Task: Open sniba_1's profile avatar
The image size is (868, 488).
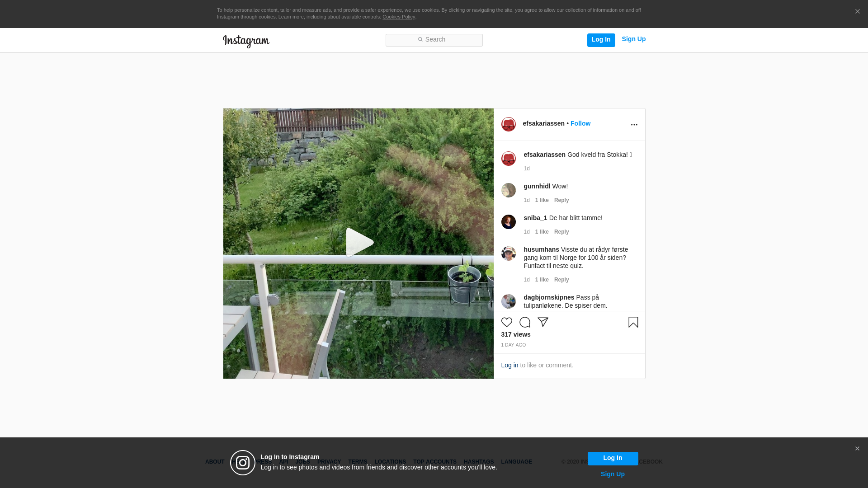Action: (508, 222)
